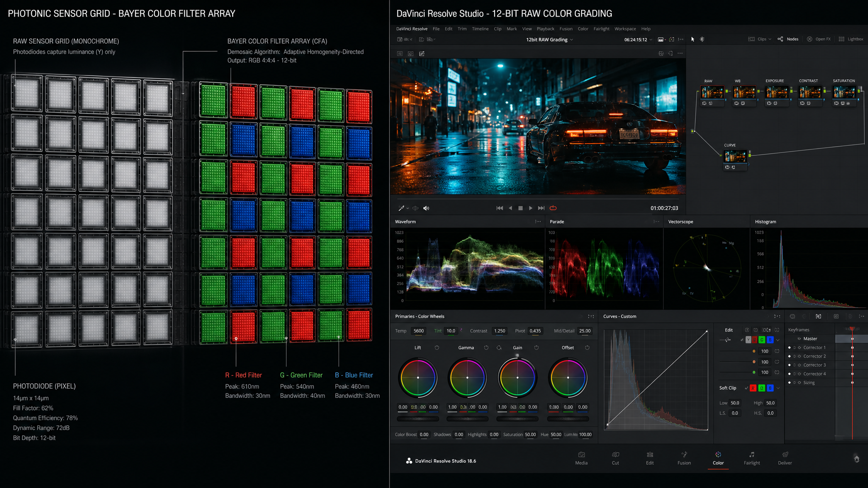Select the SATURATION node thumbnail
The height and width of the screenshot is (488, 868).
coord(844,92)
